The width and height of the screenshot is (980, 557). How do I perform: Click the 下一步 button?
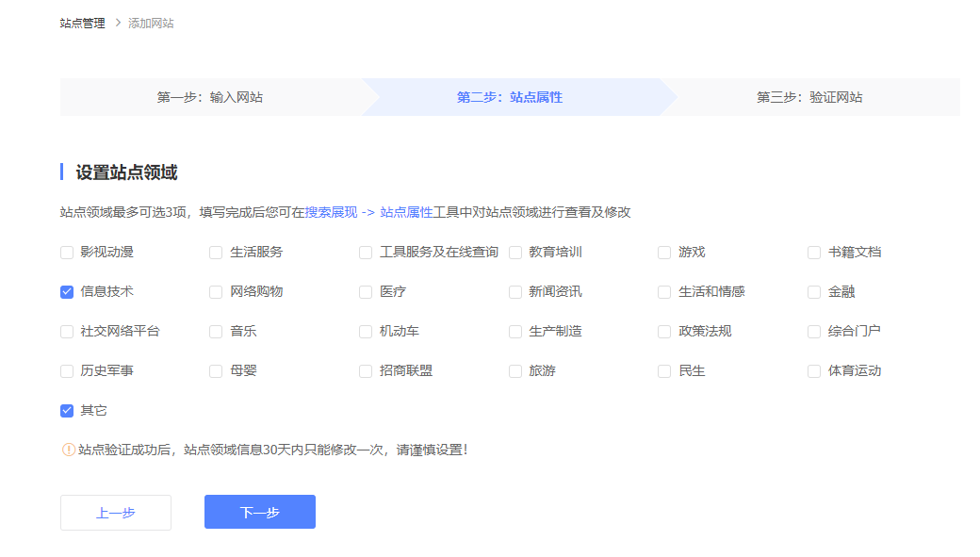coord(259,512)
